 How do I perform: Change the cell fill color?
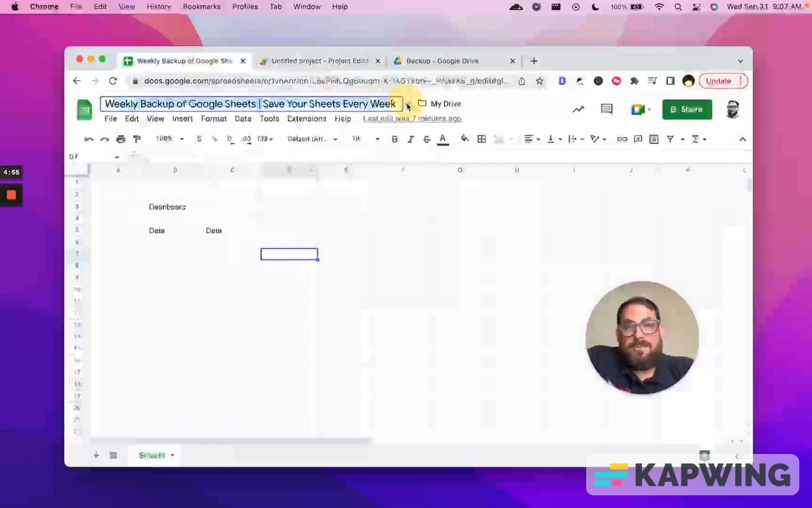[465, 139]
